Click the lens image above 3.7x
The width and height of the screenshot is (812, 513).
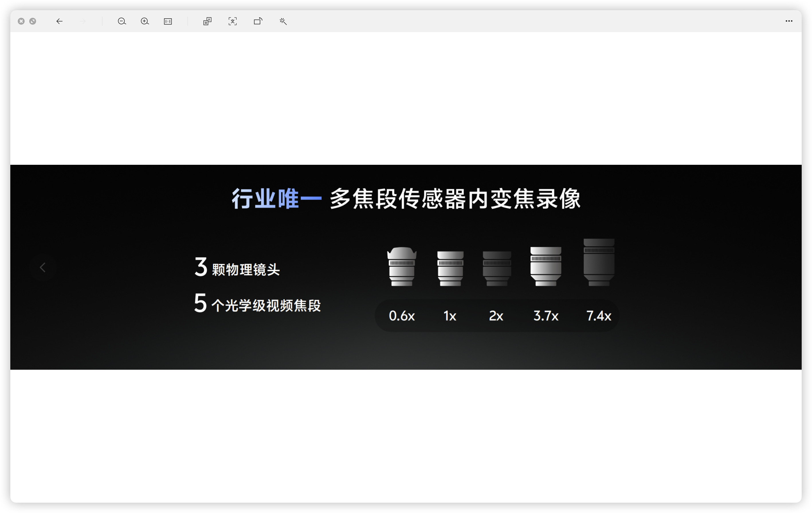[546, 267]
